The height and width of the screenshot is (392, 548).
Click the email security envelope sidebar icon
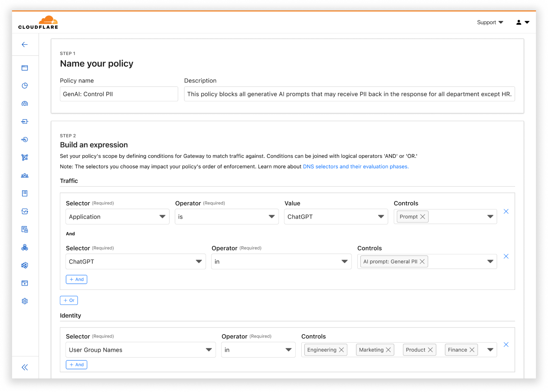click(25, 265)
